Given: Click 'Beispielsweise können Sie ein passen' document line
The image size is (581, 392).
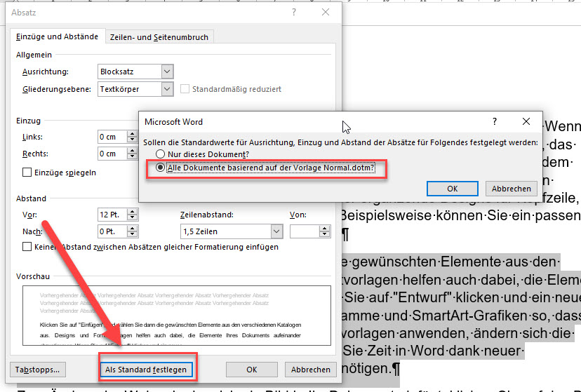Looking at the screenshot, I should pos(460,215).
